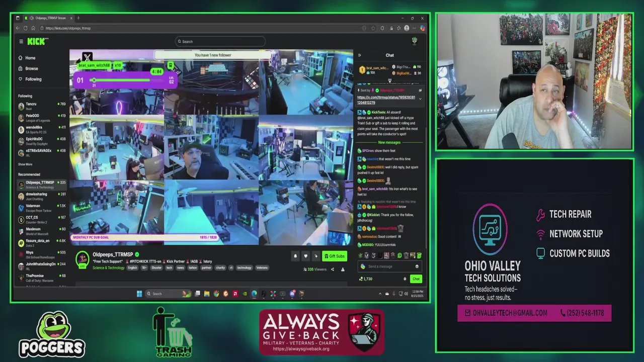Click the Oldpeeps_TTRMSP channel avatar
Viewport: 644px width, 362px height.
82,259
